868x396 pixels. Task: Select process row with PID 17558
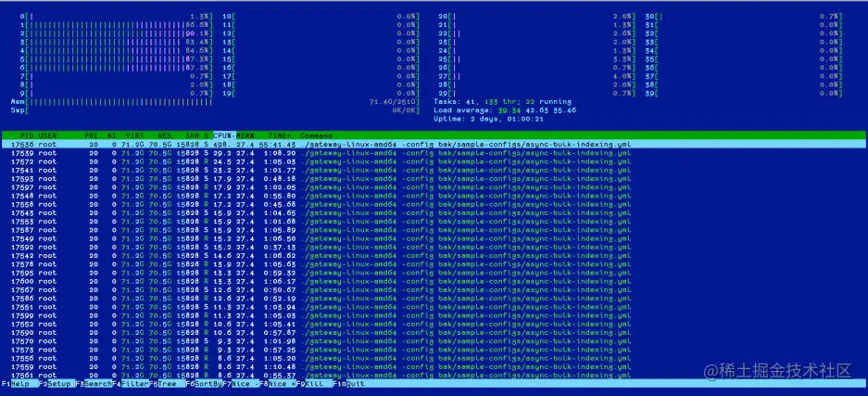[434, 204]
